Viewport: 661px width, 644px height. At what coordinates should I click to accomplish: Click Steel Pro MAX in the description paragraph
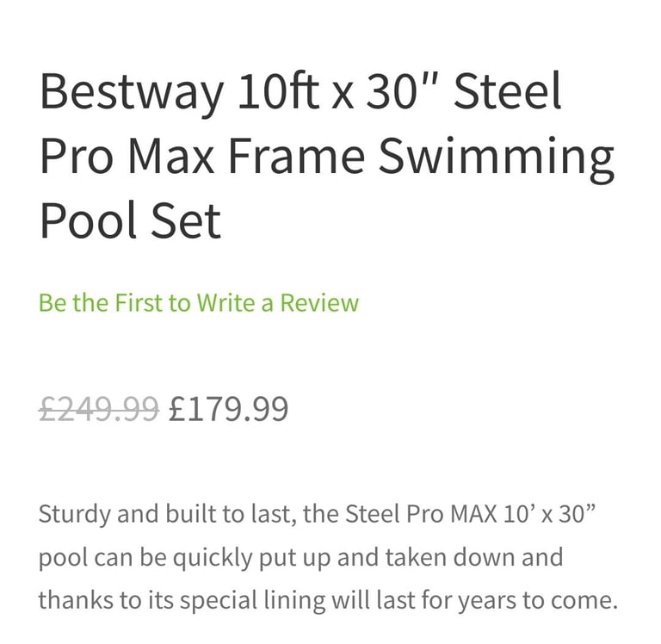click(x=421, y=514)
